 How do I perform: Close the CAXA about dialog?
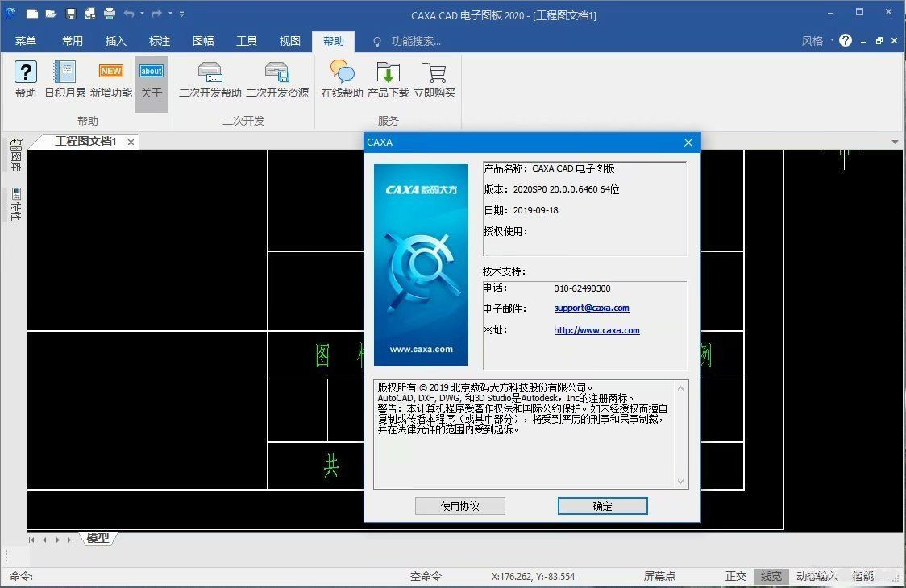(x=688, y=143)
